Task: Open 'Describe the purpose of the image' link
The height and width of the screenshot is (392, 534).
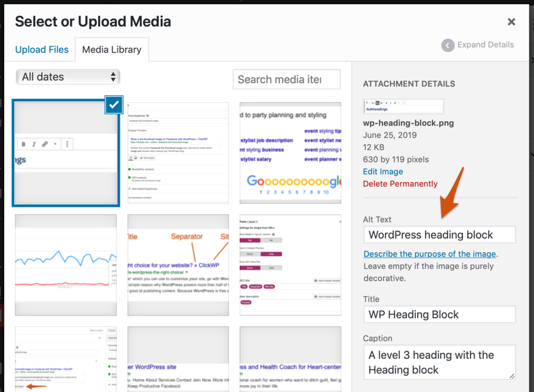Action: [429, 254]
